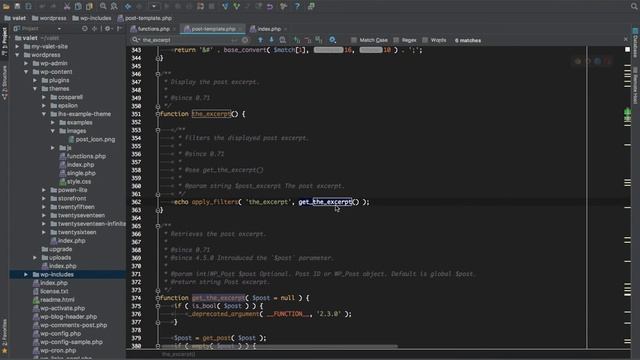Image resolution: width=640 pixels, height=360 pixels.
Task: Click the Project panel gear settings icon
Action: tap(107, 29)
